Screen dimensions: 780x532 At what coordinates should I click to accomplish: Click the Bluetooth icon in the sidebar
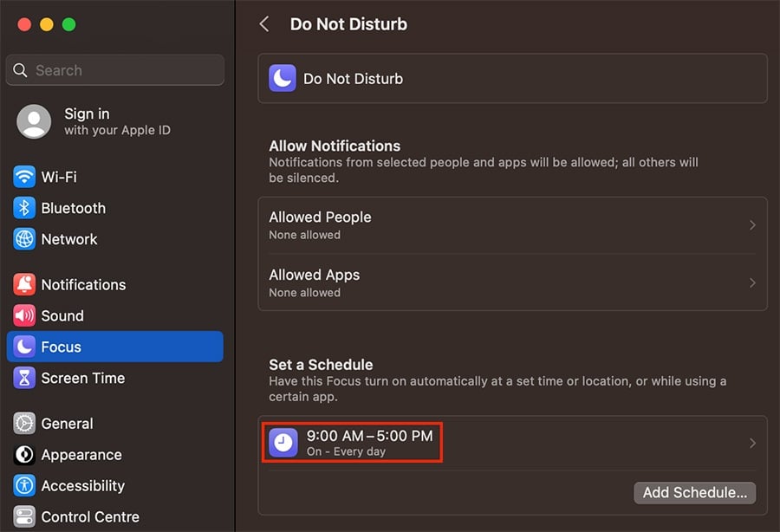[23, 208]
